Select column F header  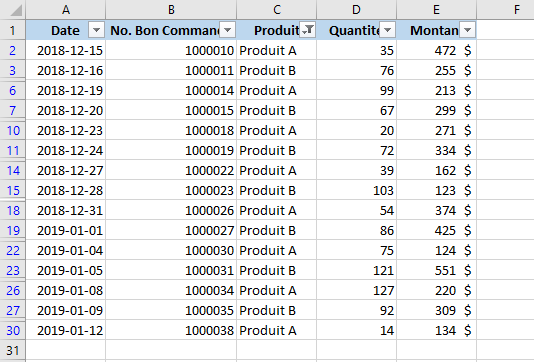click(505, 10)
